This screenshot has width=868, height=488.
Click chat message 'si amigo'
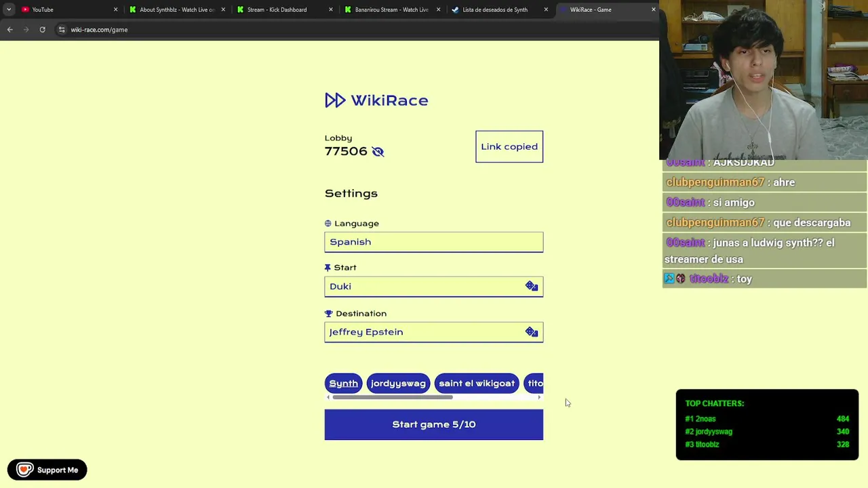click(734, 203)
